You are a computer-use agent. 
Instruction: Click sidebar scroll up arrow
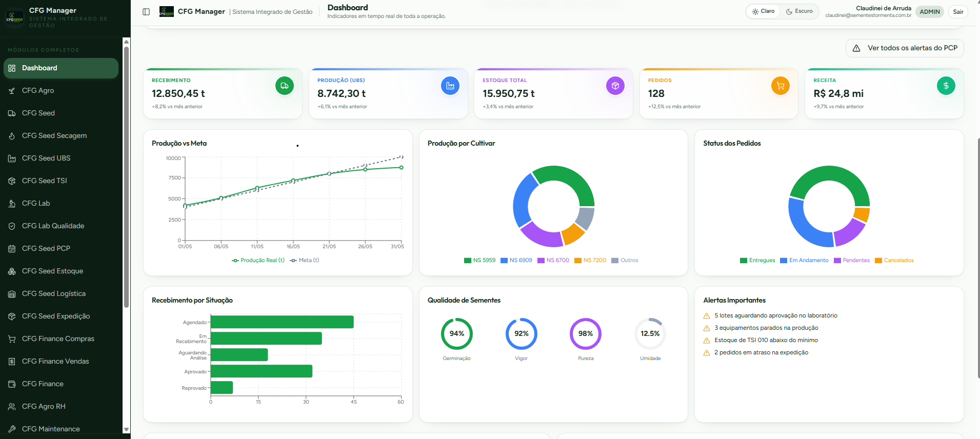click(126, 42)
